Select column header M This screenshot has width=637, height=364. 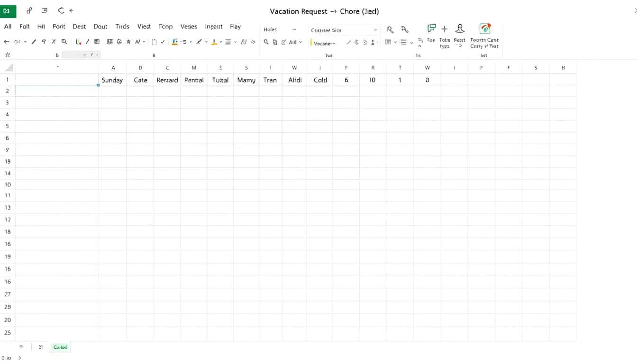[x=194, y=68]
